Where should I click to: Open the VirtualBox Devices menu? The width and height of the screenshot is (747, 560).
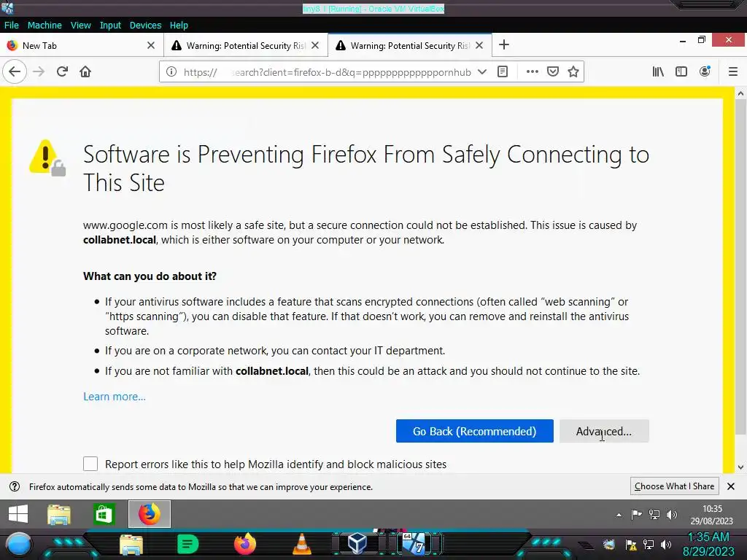pos(145,26)
